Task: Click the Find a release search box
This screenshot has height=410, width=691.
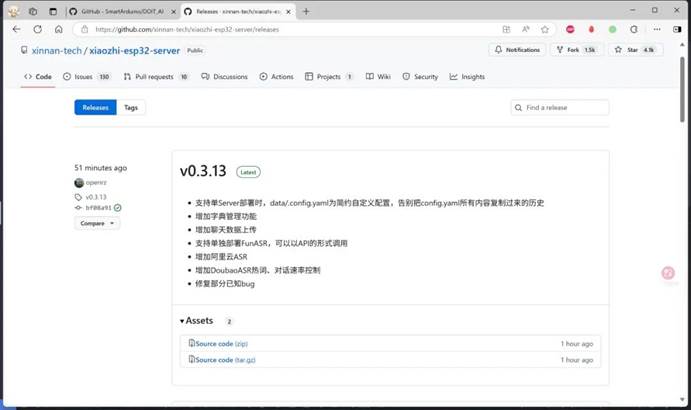Action: (560, 108)
